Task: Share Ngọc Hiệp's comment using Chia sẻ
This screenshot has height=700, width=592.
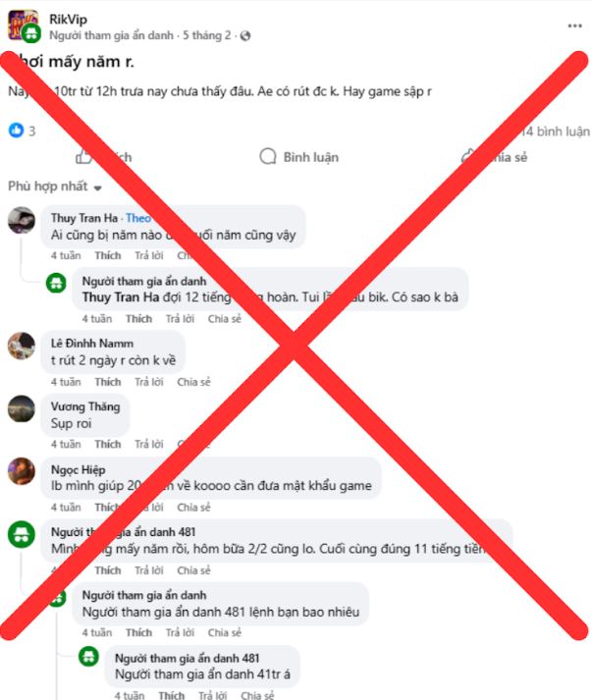Action: 193,508
